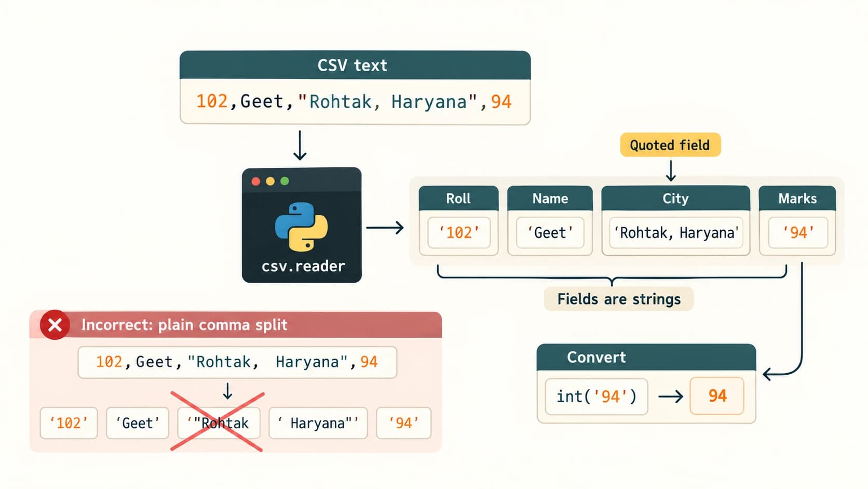868x489 pixels.
Task: Click the csv.reader label
Action: tap(303, 266)
